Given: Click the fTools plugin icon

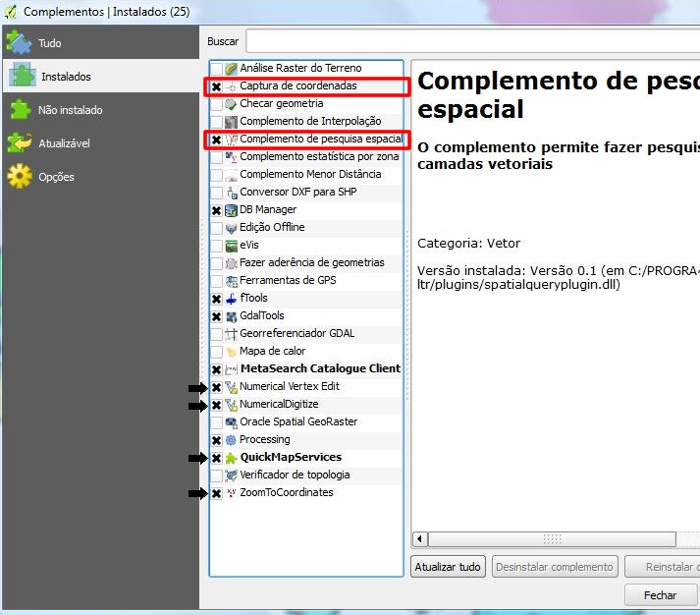Looking at the screenshot, I should point(231,299).
